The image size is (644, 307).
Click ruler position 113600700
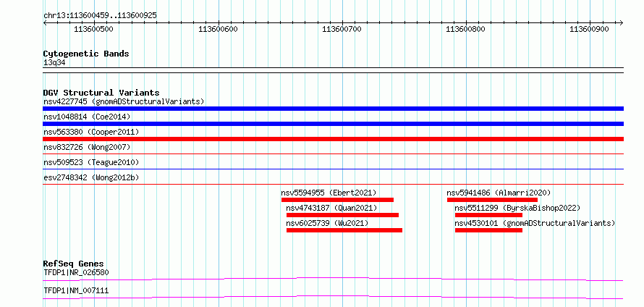[342, 29]
